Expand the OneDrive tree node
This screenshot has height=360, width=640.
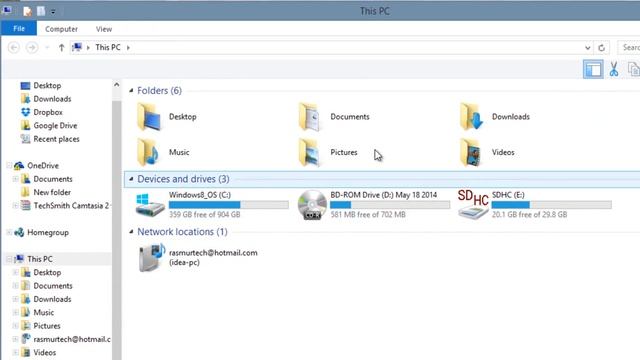[9, 166]
